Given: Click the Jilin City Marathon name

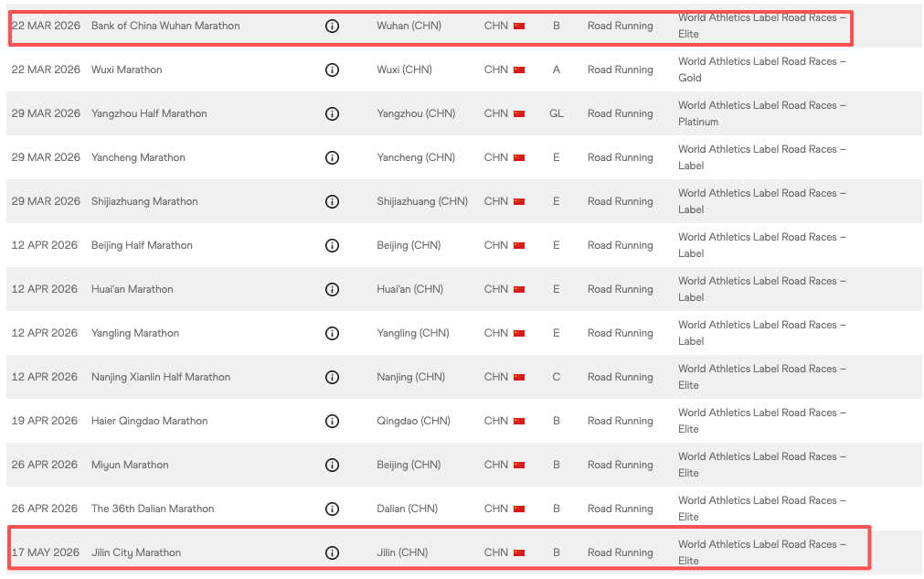Looking at the screenshot, I should pos(136,552).
